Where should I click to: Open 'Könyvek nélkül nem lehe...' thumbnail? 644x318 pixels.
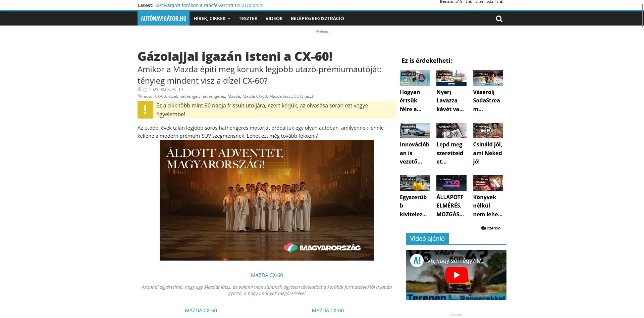488,183
